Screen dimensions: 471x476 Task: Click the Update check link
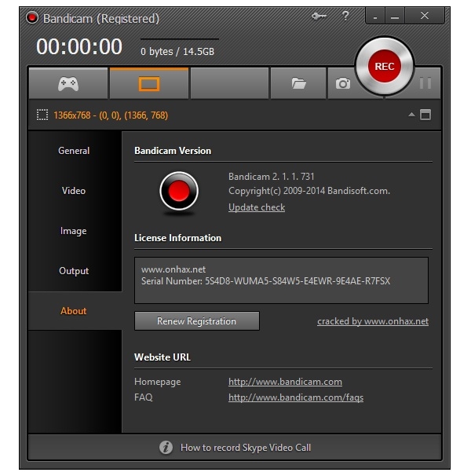(257, 207)
